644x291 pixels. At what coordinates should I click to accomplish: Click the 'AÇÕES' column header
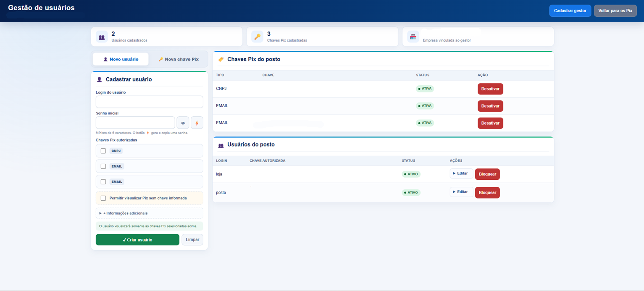(456, 161)
